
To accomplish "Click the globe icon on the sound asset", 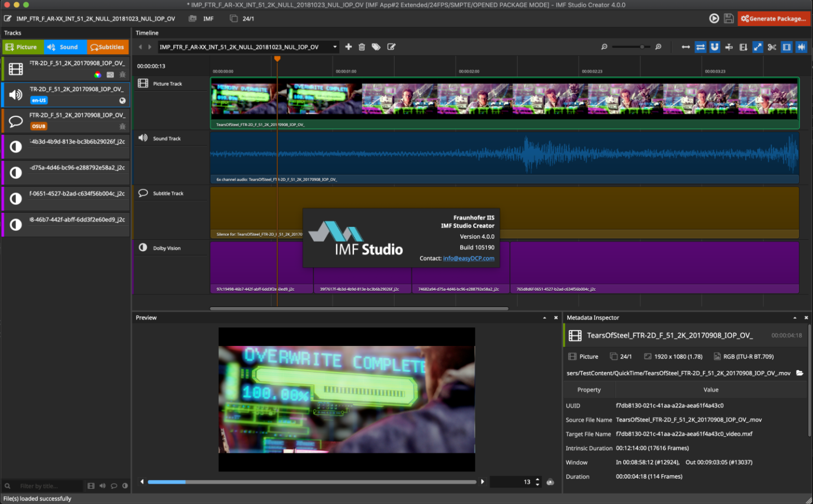I will tap(123, 100).
